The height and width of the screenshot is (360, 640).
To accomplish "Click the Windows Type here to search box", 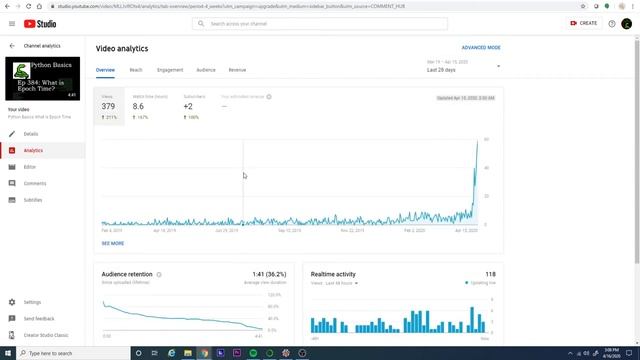I will click(73, 353).
